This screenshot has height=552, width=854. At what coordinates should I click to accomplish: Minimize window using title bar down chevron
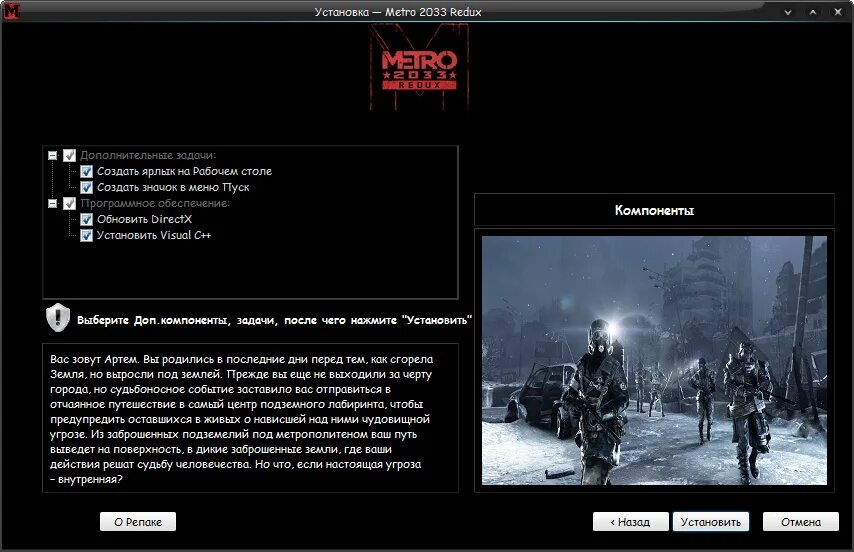tap(788, 12)
